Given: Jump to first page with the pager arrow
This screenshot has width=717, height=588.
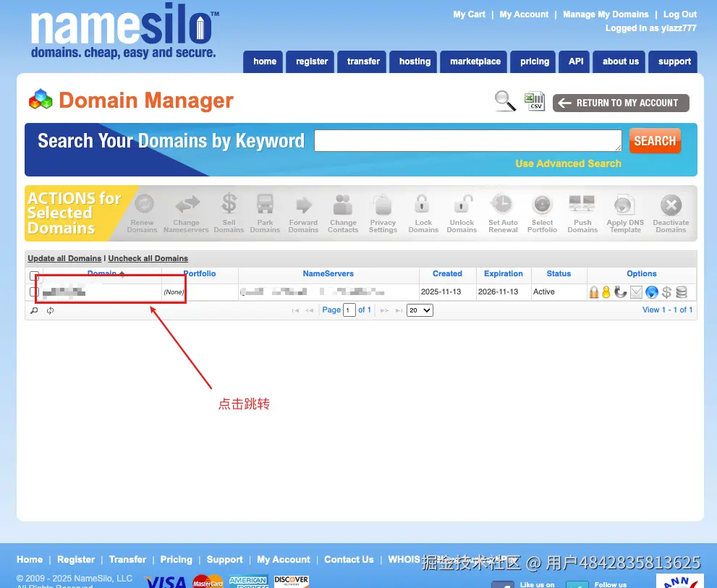Looking at the screenshot, I should (x=295, y=310).
